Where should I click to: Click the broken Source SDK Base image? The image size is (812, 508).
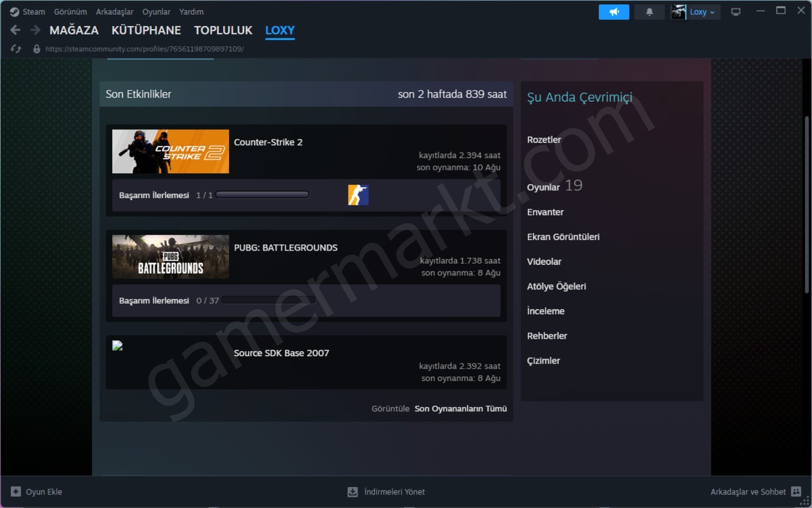coord(117,346)
